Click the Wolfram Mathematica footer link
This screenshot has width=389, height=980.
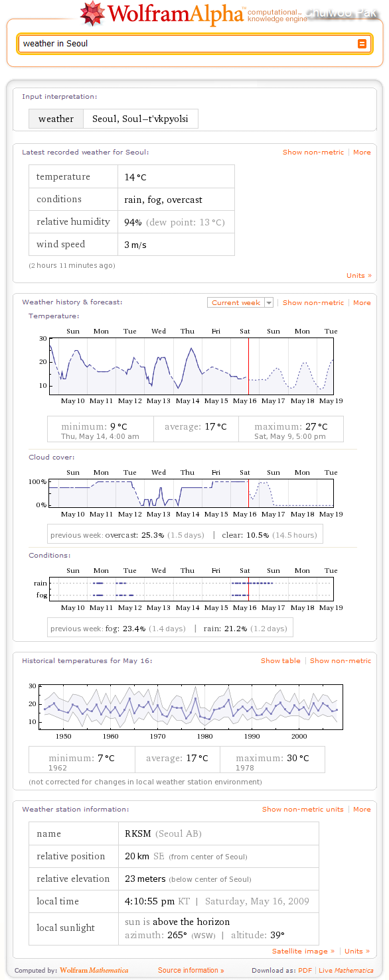pyautogui.click(x=94, y=971)
